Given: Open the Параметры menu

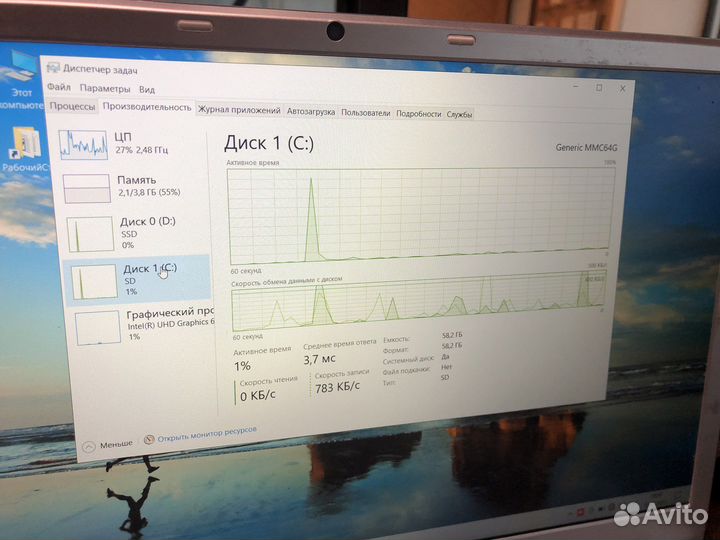Looking at the screenshot, I should pos(104,89).
